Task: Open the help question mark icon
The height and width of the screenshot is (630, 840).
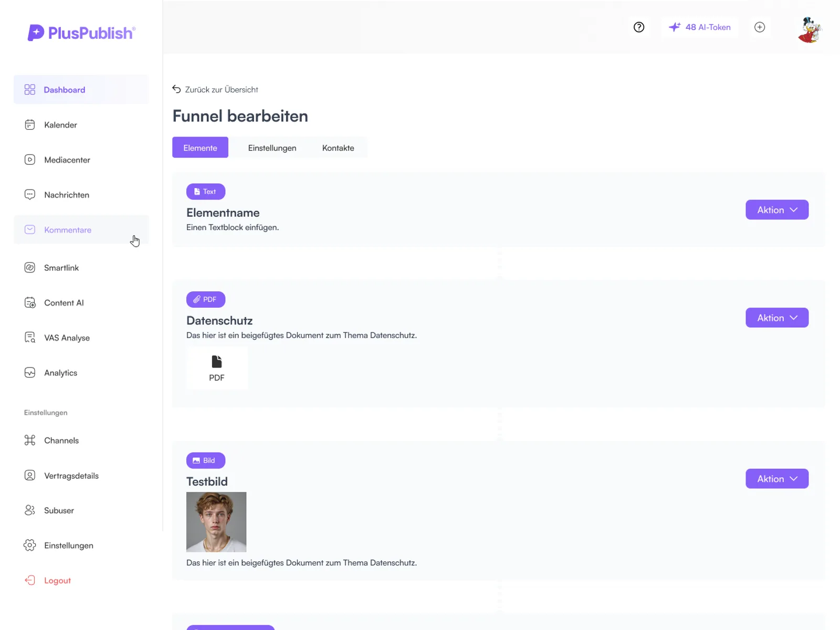Action: [x=639, y=27]
